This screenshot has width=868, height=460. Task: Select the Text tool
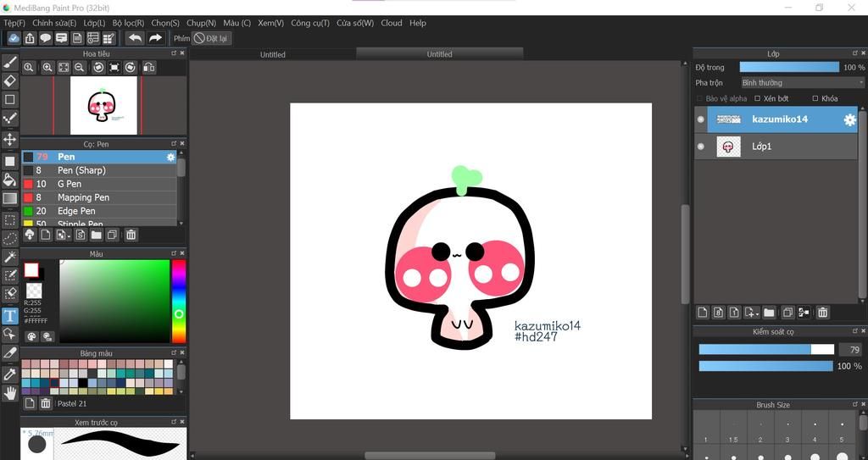(10, 316)
